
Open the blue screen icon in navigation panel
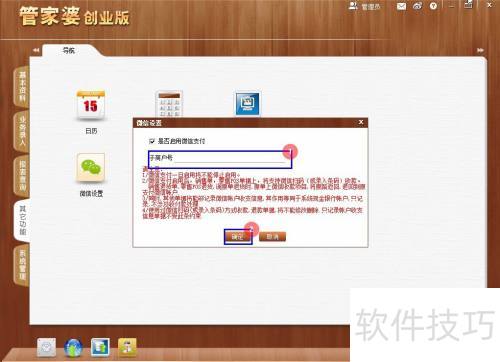coord(247,104)
